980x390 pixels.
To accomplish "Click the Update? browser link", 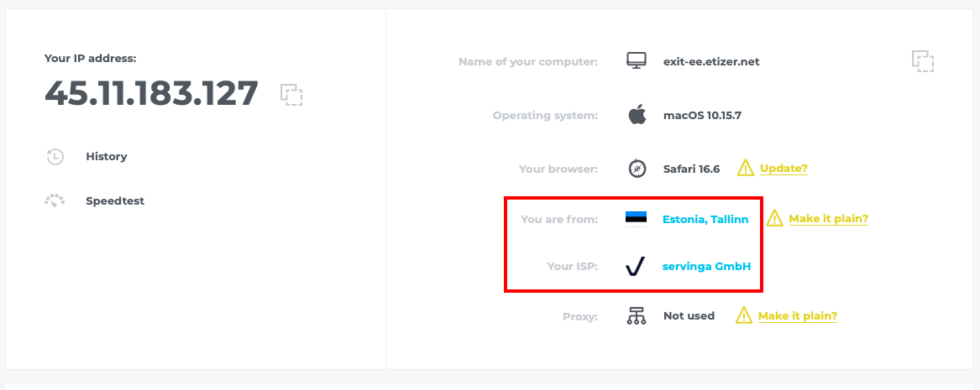I will click(x=783, y=169).
